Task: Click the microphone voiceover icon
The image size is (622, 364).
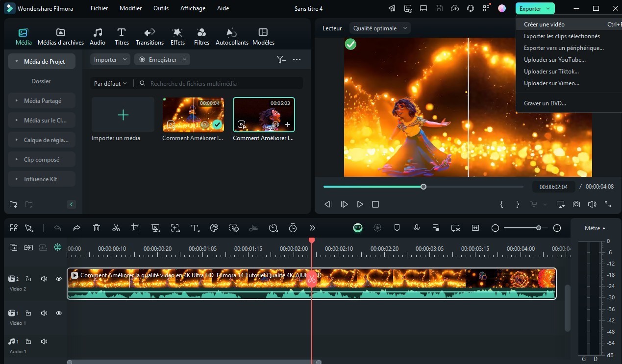Action: [417, 228]
